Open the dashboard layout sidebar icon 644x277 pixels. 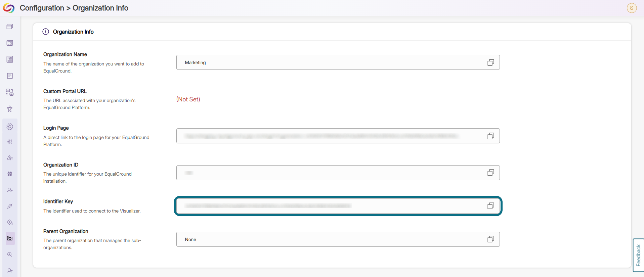tap(10, 43)
